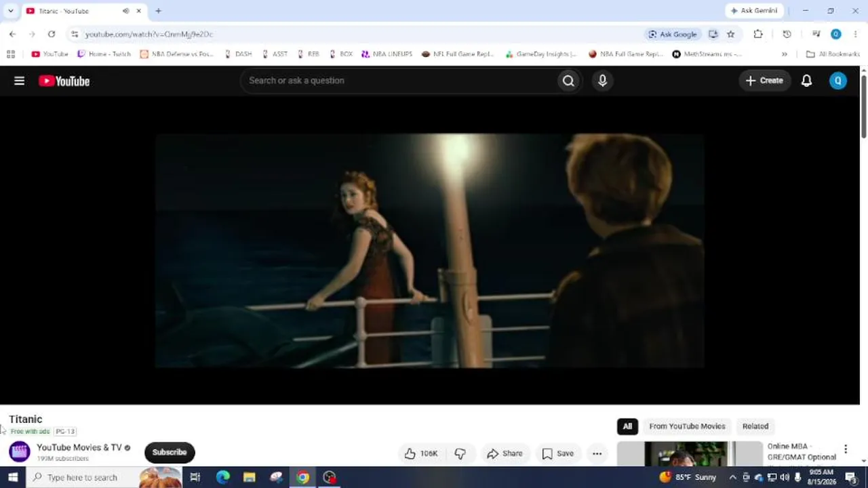Click the browser address bar URL
Image resolution: width=868 pixels, height=488 pixels.
point(149,34)
